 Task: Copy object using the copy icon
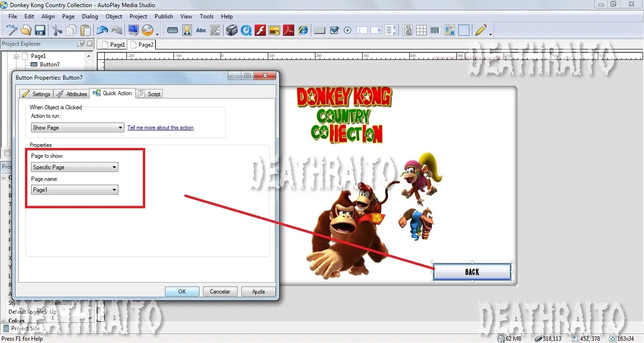71,30
